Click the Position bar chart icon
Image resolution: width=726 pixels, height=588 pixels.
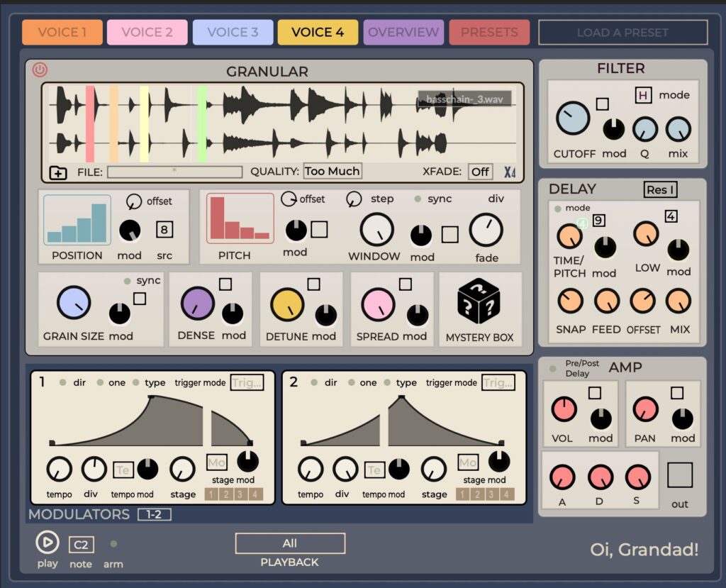coord(77,221)
